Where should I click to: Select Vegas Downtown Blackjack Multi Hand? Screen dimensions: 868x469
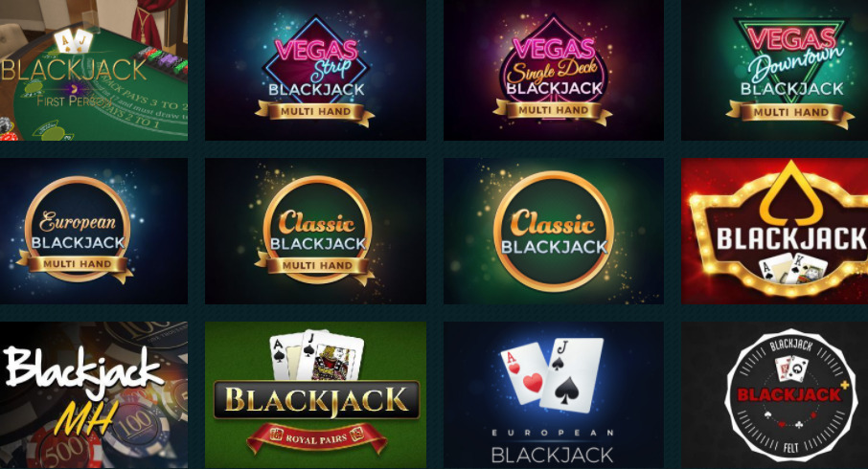[774, 70]
